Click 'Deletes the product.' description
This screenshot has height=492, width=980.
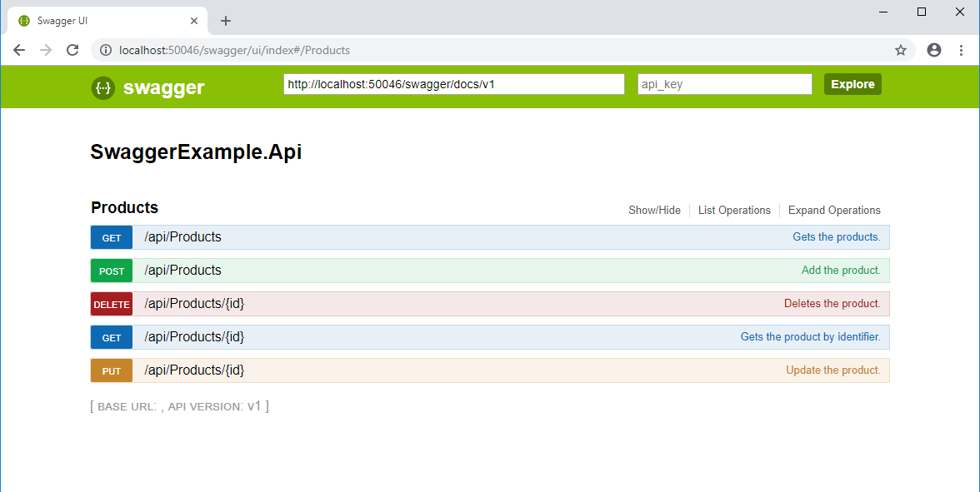click(x=832, y=303)
